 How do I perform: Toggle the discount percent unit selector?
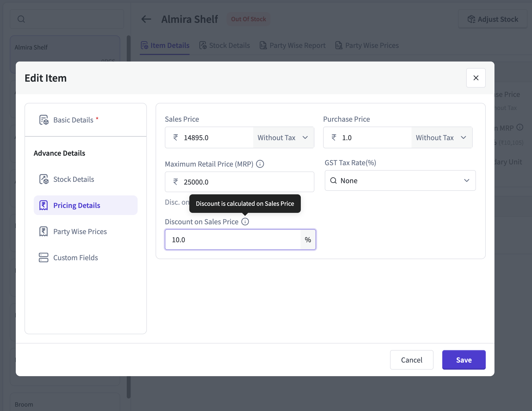[x=308, y=240]
